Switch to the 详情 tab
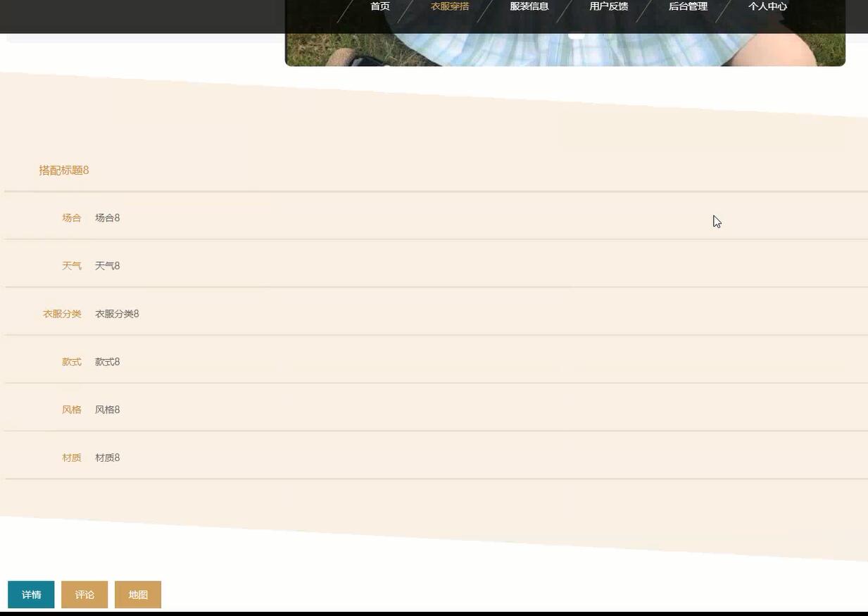This screenshot has height=616, width=868. tap(31, 595)
